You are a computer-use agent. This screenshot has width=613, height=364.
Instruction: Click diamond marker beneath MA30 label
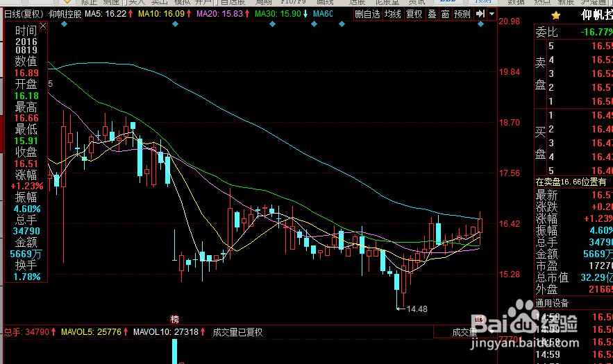coord(273,24)
